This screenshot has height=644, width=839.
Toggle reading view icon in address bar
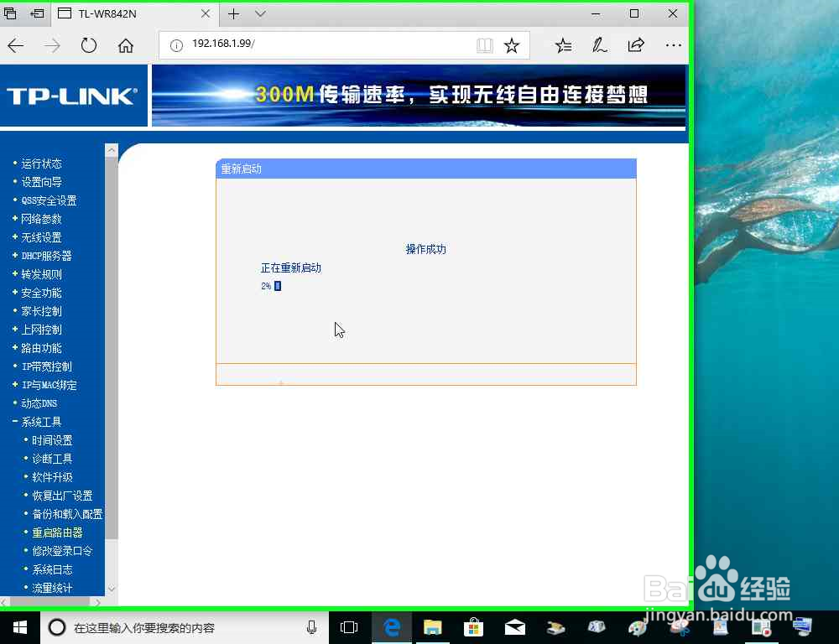point(485,46)
